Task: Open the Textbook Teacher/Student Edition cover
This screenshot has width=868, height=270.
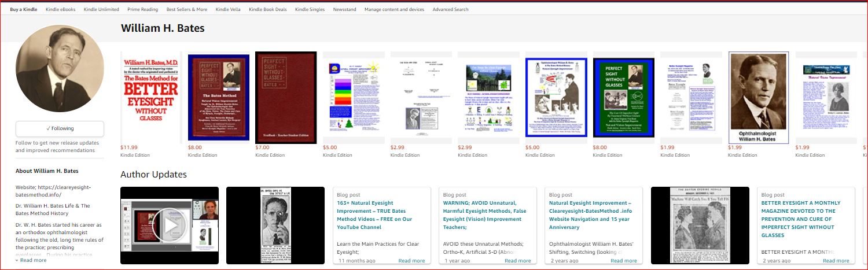Action: 286,97
